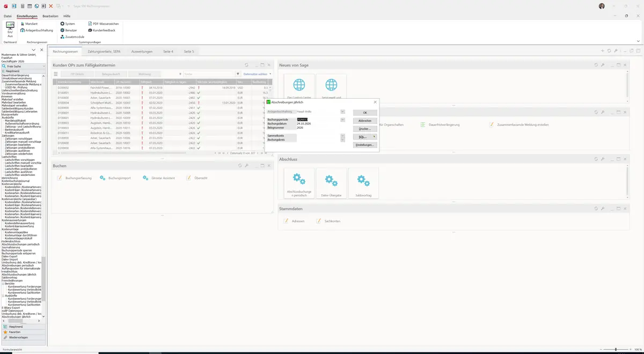Collapse the navigation pane with the chevron

34,50
